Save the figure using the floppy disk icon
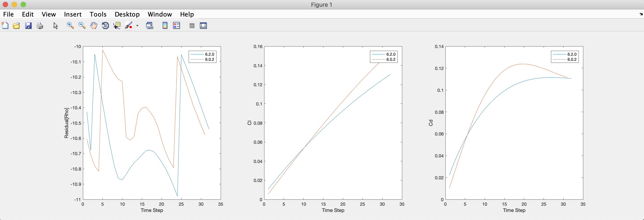The image size is (644, 220). [28, 25]
